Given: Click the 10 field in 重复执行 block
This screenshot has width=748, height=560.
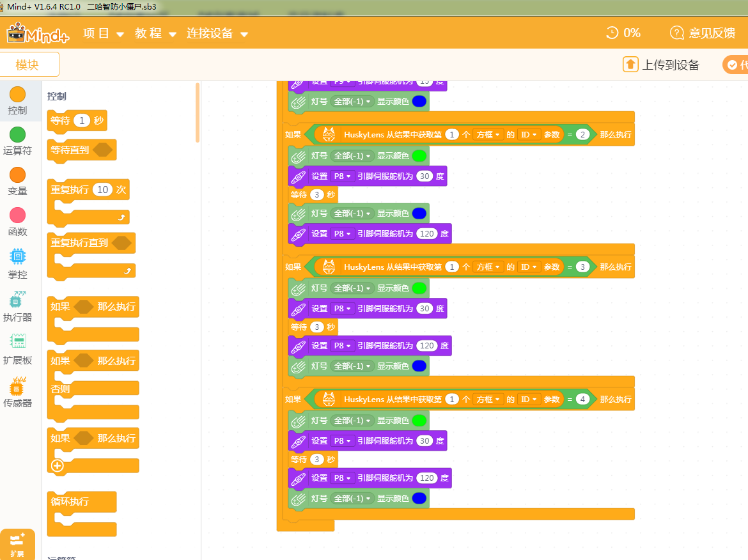Looking at the screenshot, I should 102,190.
